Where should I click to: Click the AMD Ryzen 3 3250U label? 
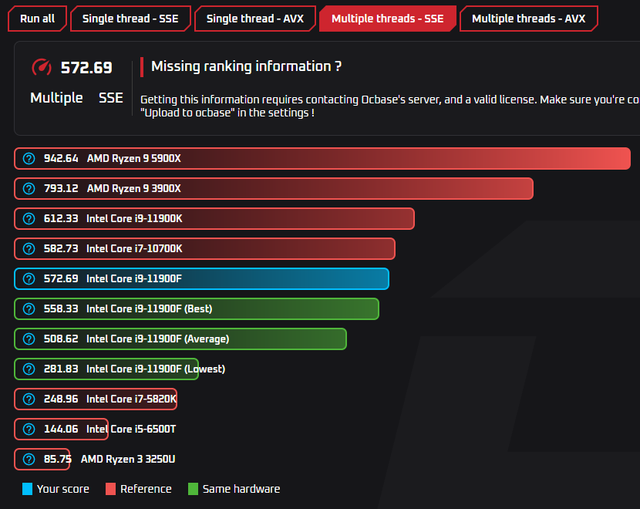[x=128, y=459]
